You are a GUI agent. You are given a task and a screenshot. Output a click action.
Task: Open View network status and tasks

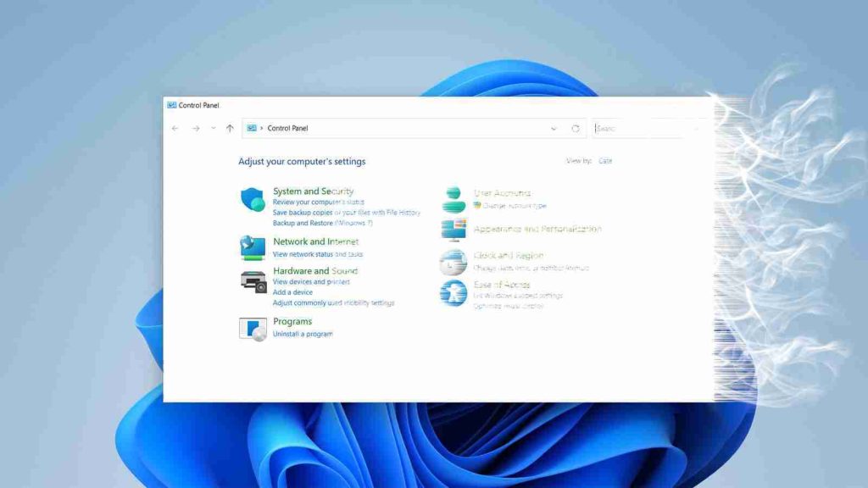(x=318, y=254)
